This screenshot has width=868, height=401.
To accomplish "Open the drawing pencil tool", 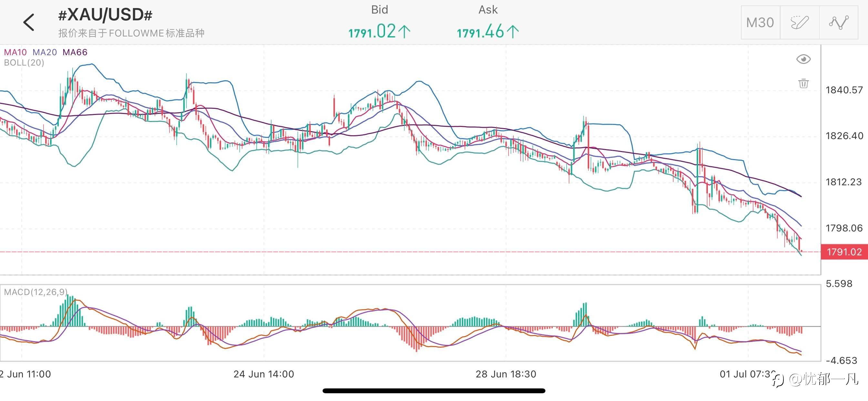I will (800, 23).
